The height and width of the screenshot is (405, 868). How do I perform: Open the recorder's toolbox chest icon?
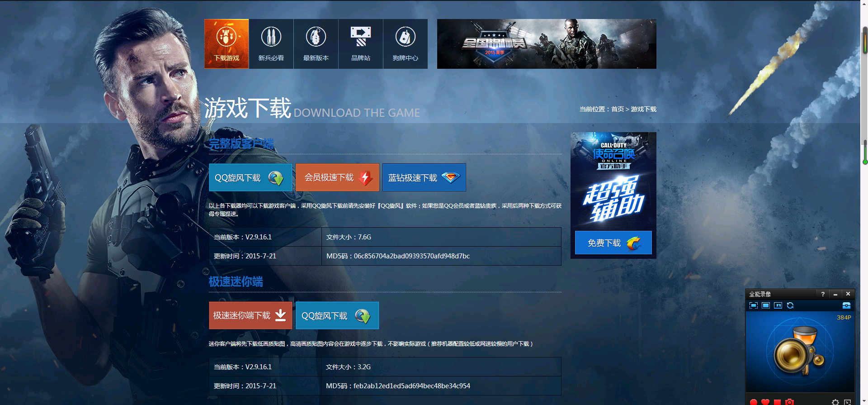846,305
